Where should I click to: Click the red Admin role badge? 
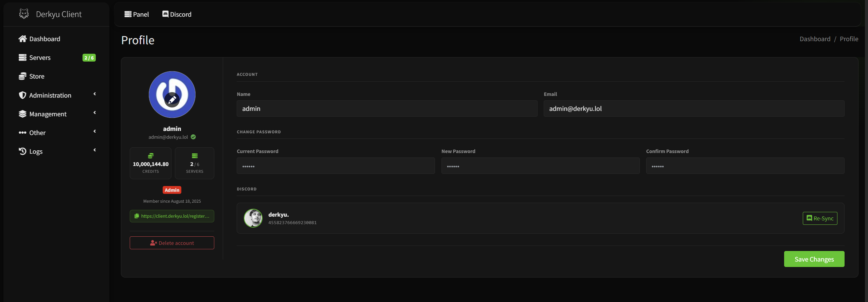(x=172, y=190)
